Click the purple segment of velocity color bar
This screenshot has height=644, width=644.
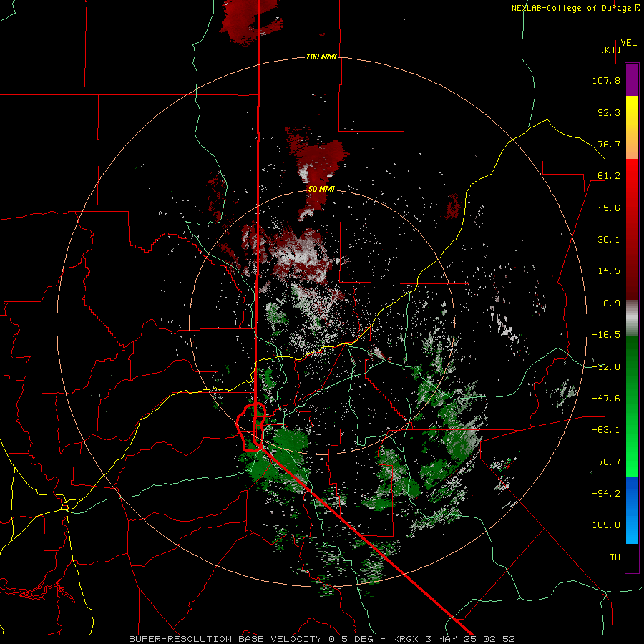pyautogui.click(x=632, y=79)
